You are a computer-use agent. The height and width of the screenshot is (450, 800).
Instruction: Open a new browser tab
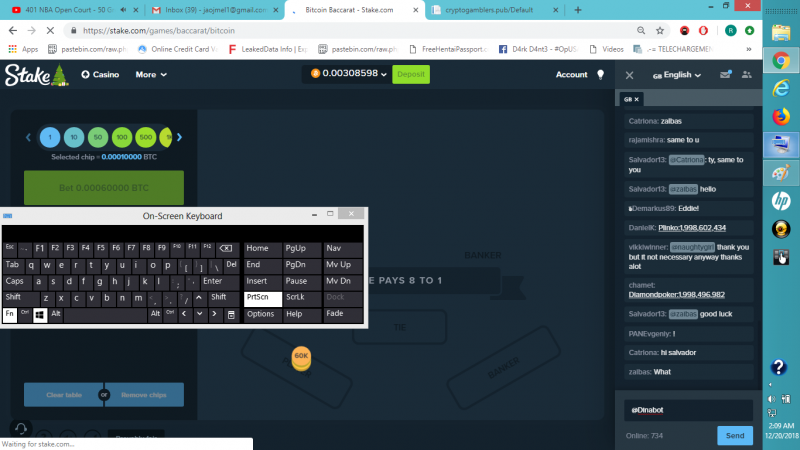pos(578,10)
